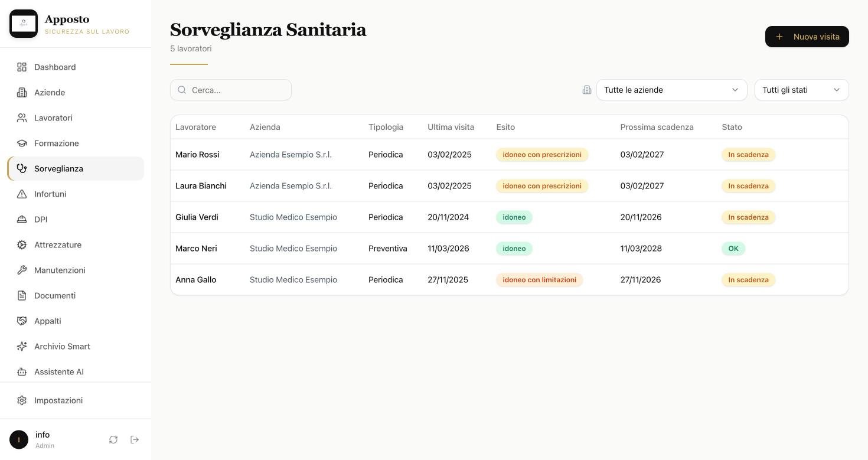The height and width of the screenshot is (460, 868).
Task: Go to the Dashboard menu label
Action: (55, 67)
